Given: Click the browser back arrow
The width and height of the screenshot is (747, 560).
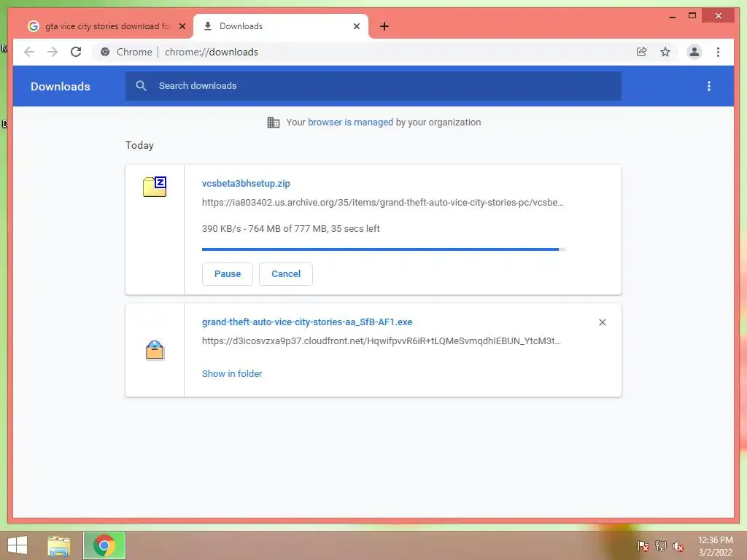Looking at the screenshot, I should 29,52.
